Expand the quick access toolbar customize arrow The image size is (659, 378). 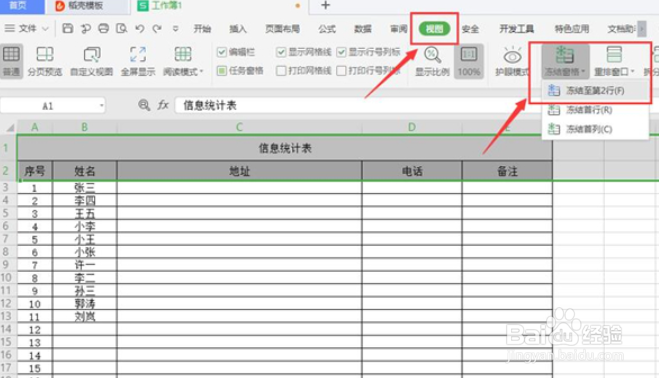click(175, 29)
